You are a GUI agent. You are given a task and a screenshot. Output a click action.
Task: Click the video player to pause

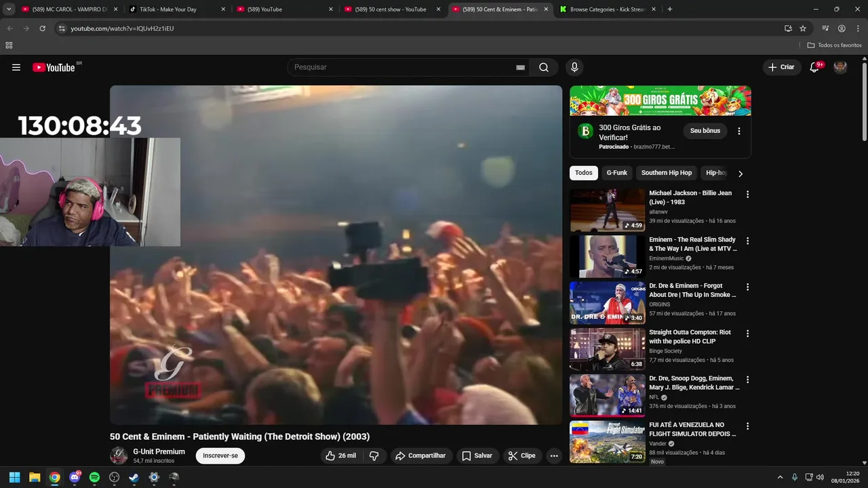pyautogui.click(x=336, y=255)
